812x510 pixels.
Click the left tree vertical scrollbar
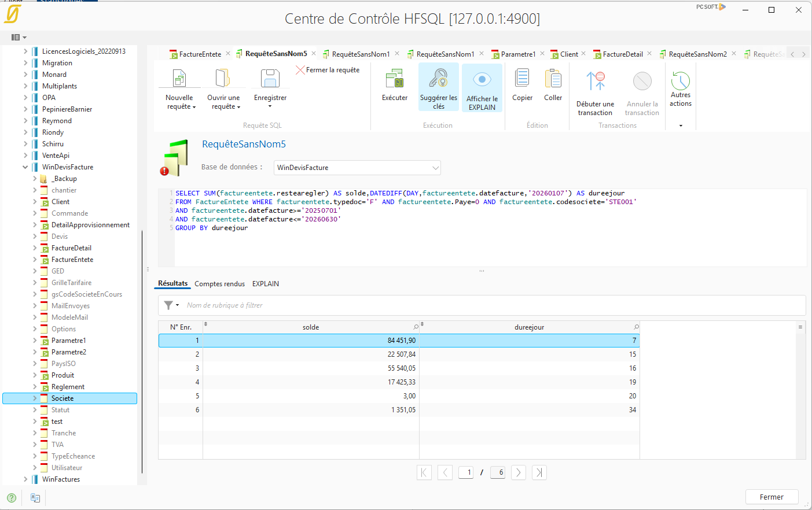click(142, 353)
